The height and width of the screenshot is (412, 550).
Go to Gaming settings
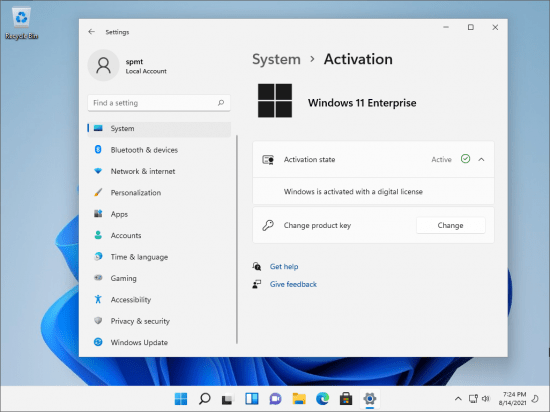(x=159, y=278)
